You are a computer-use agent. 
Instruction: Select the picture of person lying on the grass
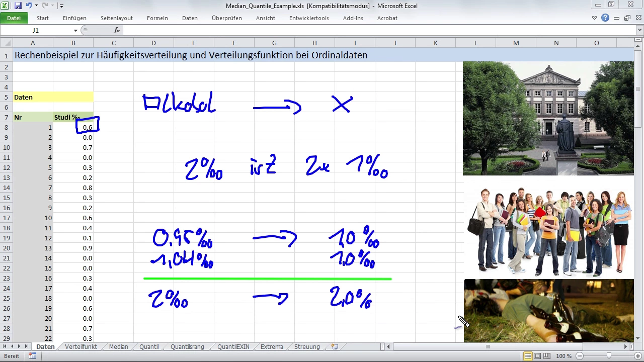point(548,311)
